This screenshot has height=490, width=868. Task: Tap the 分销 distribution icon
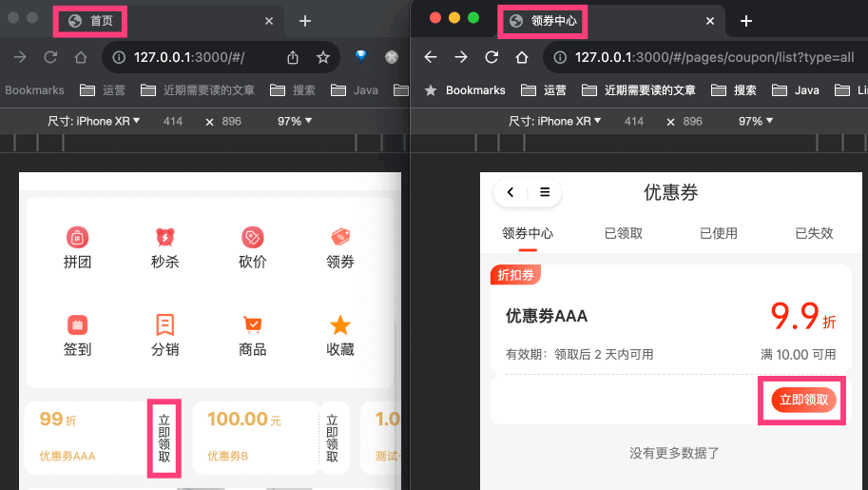164,325
